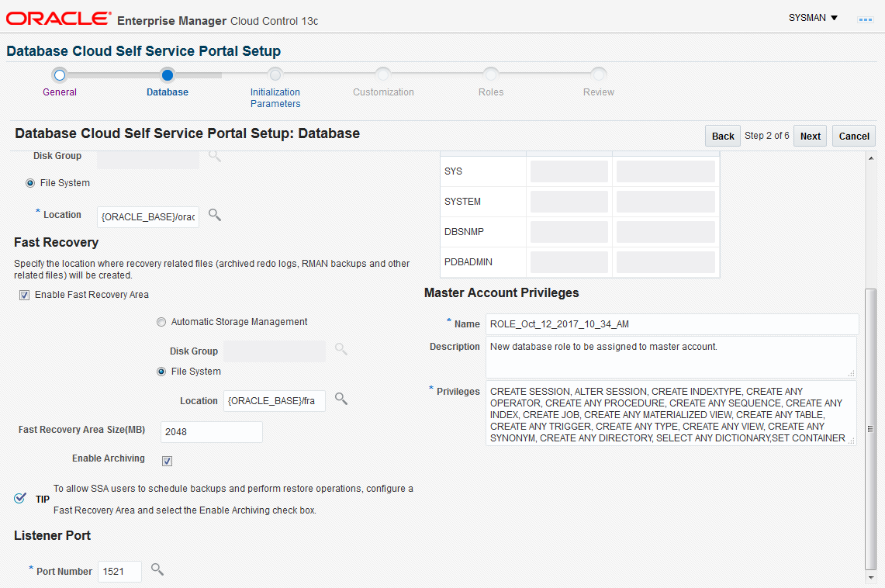Click the second password field for DBSNMP
Image resolution: width=885 pixels, height=588 pixels.
(665, 232)
